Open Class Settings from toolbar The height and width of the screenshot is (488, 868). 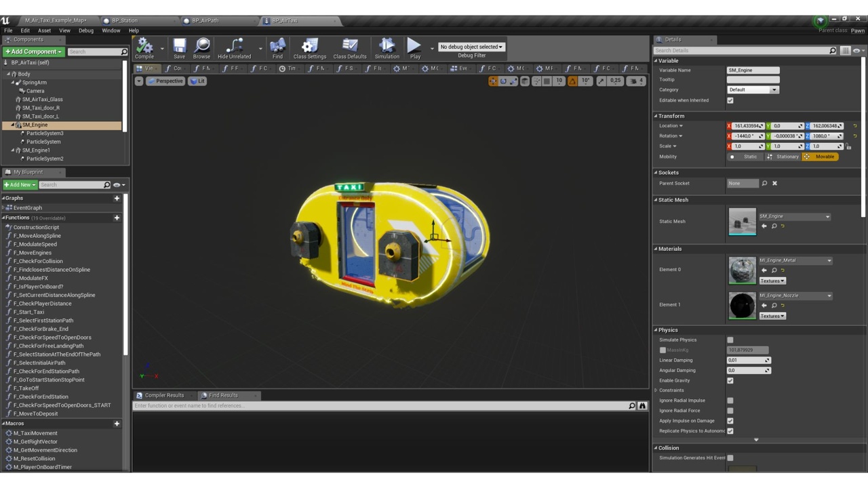(310, 47)
